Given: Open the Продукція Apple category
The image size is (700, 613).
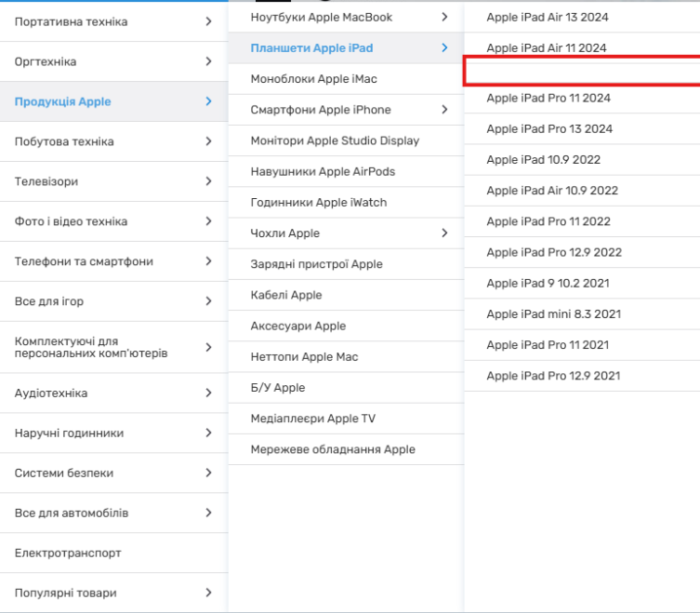Looking at the screenshot, I should 63,101.
